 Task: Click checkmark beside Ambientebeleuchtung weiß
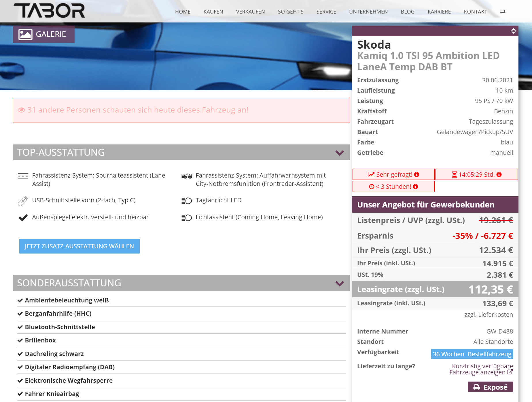[x=20, y=300]
